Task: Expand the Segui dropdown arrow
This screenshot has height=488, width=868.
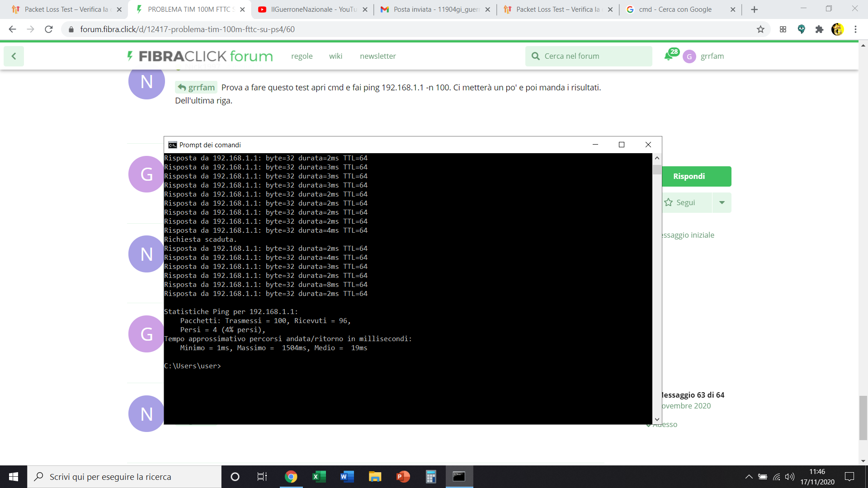Action: click(x=722, y=202)
